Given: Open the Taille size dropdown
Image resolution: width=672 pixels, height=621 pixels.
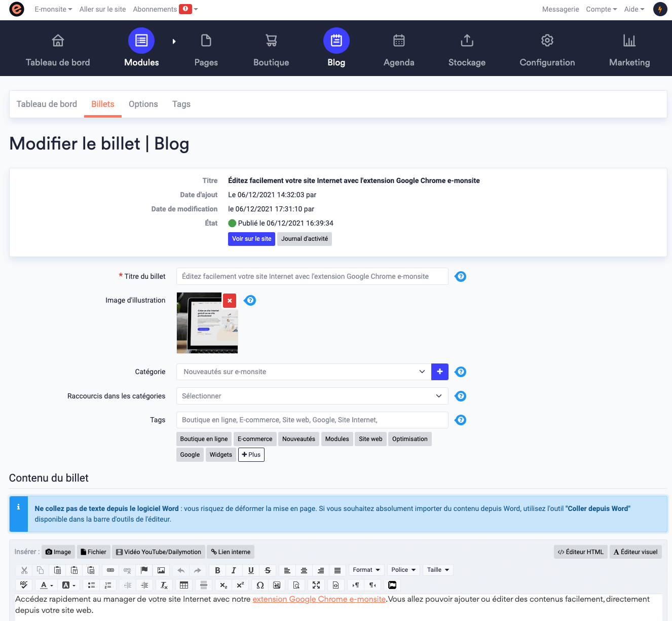Looking at the screenshot, I should [x=438, y=570].
